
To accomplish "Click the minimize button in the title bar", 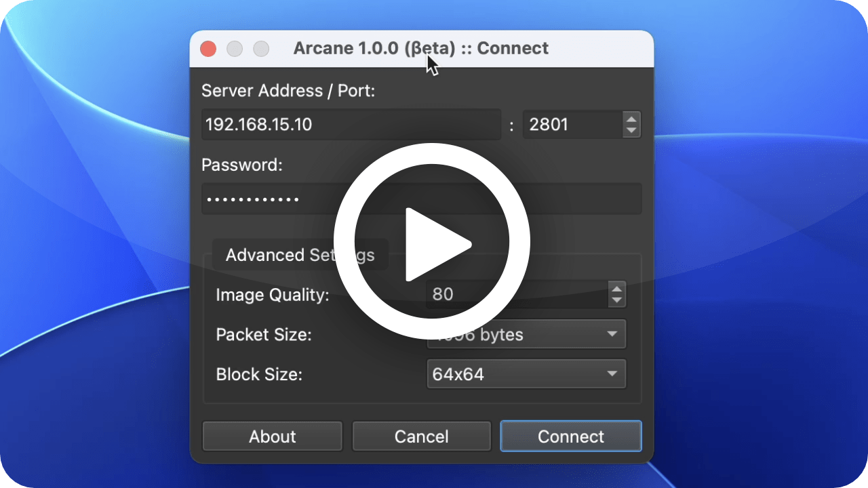I will (x=235, y=49).
